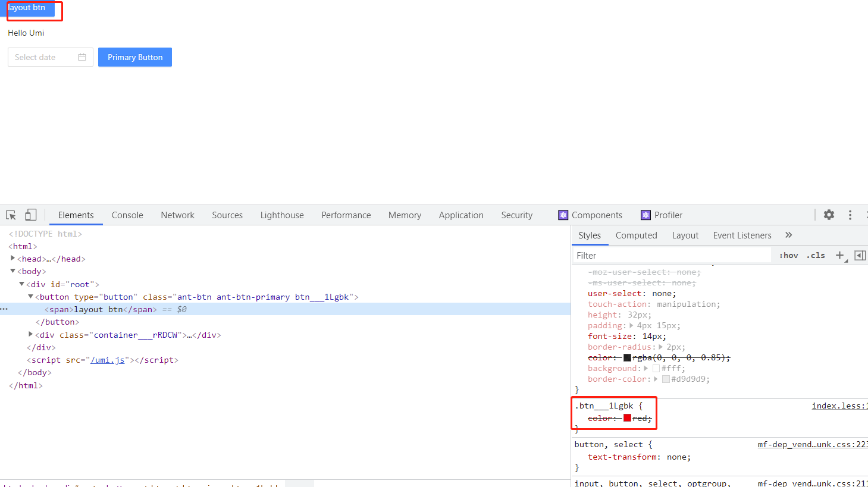
Task: Expand the head element in the DOM tree
Action: [x=13, y=258]
